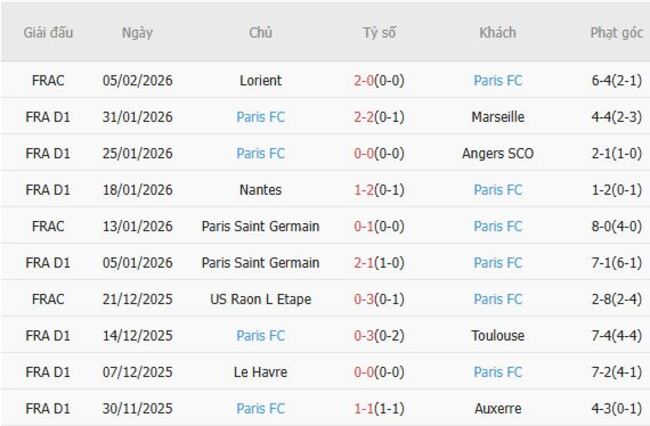Open the Toulouse team link
The image size is (650, 426).
point(497,336)
